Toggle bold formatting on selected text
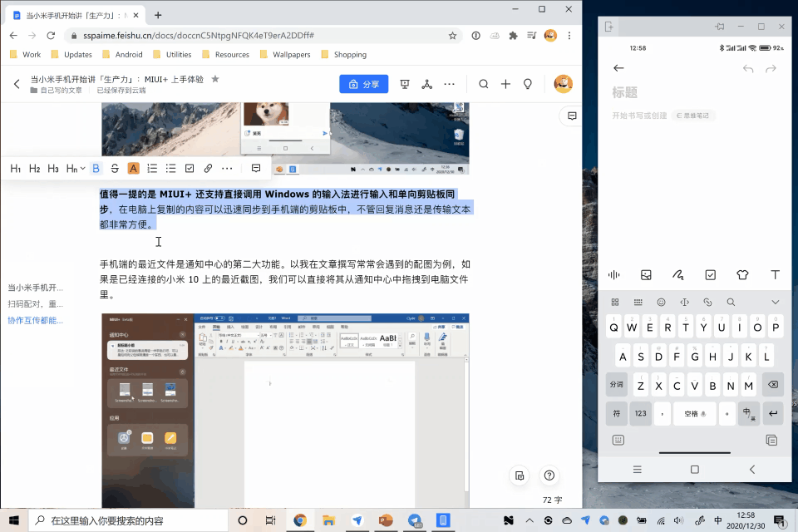This screenshot has width=798, height=532. (96, 169)
